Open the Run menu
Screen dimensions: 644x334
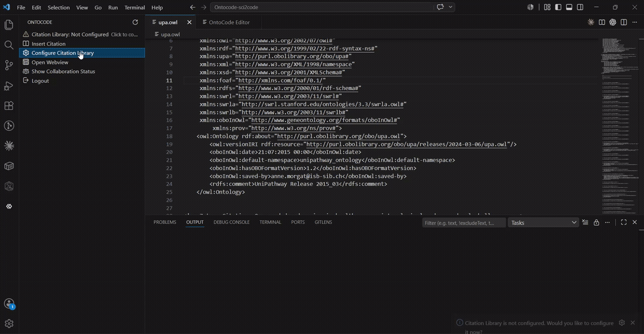pos(113,8)
